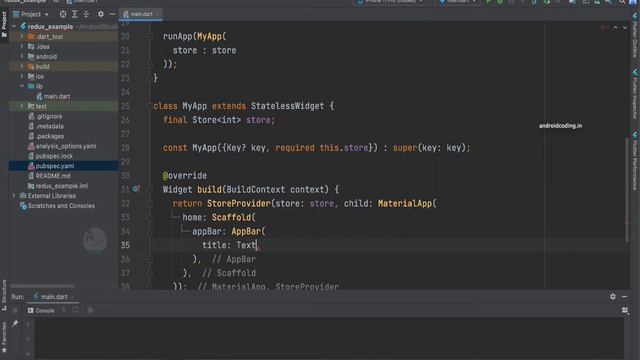Image resolution: width=640 pixels, height=360 pixels.
Task: Click the Stop icon in Run panel
Action: pyautogui.click(x=15, y=311)
